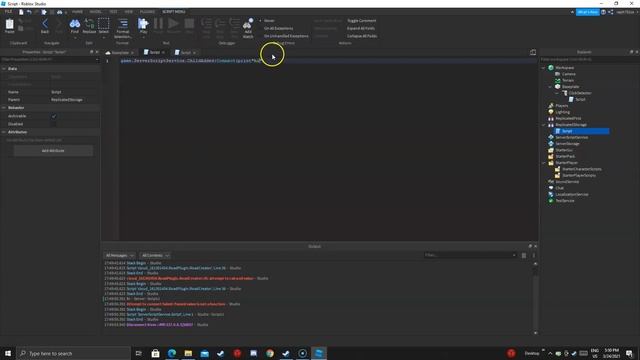Click the Paste clipboard icon

(9, 25)
